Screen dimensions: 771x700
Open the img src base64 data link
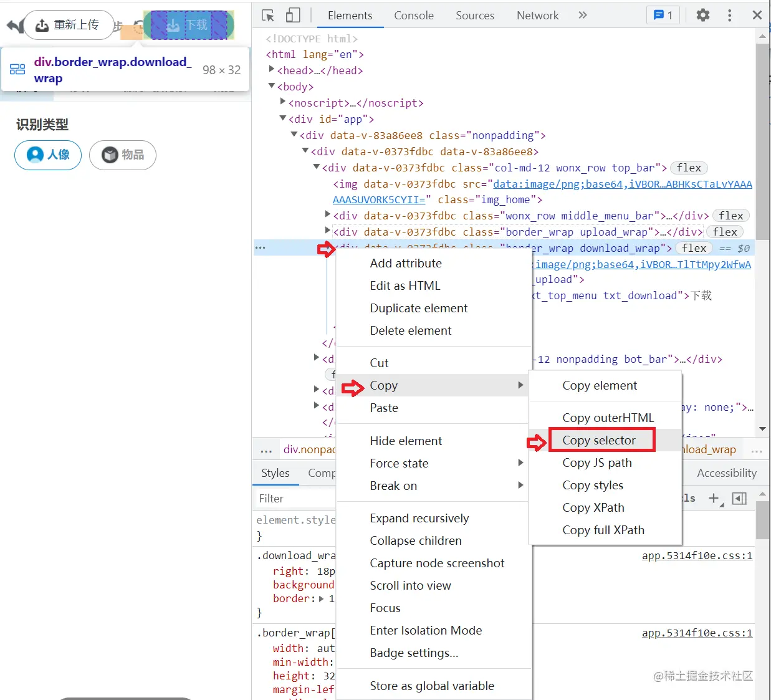[623, 184]
